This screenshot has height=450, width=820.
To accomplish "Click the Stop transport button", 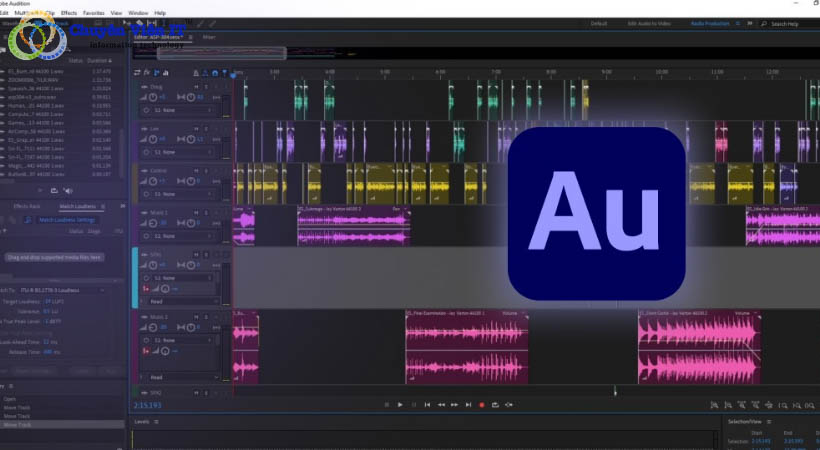I will pyautogui.click(x=386, y=404).
